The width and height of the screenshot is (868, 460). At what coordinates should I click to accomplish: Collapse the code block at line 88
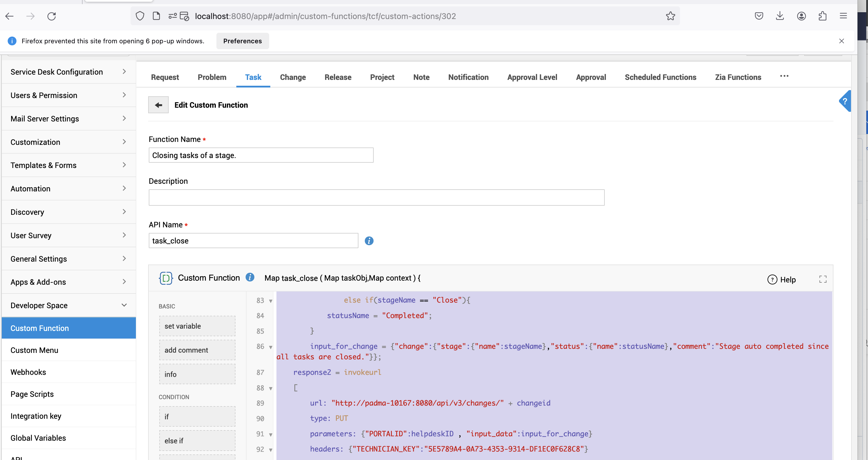click(271, 389)
